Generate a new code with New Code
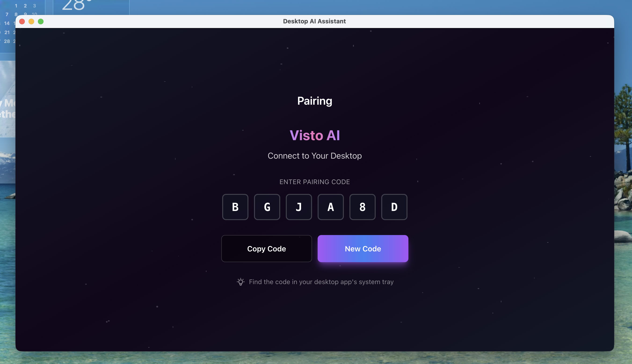 click(x=363, y=249)
